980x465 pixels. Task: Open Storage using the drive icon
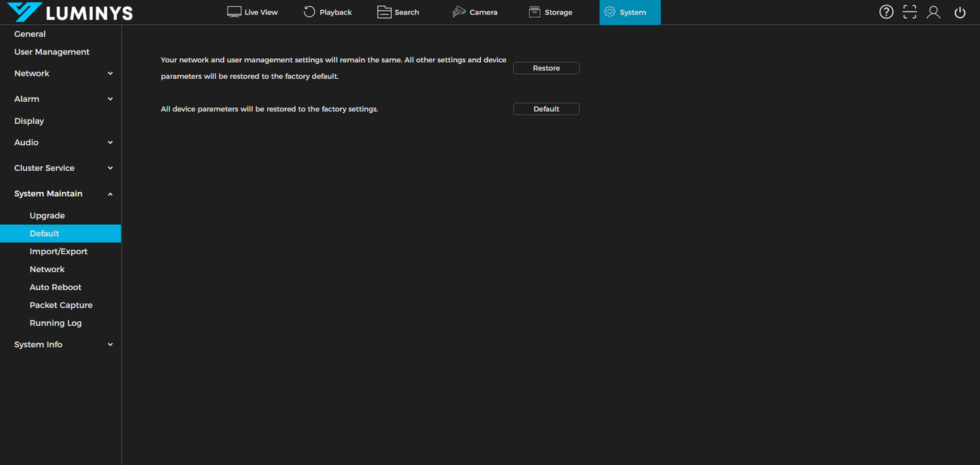534,12
